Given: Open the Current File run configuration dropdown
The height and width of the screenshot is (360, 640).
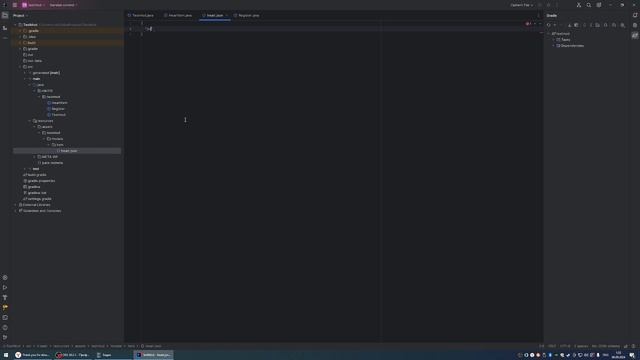Looking at the screenshot, I should pyautogui.click(x=522, y=5).
